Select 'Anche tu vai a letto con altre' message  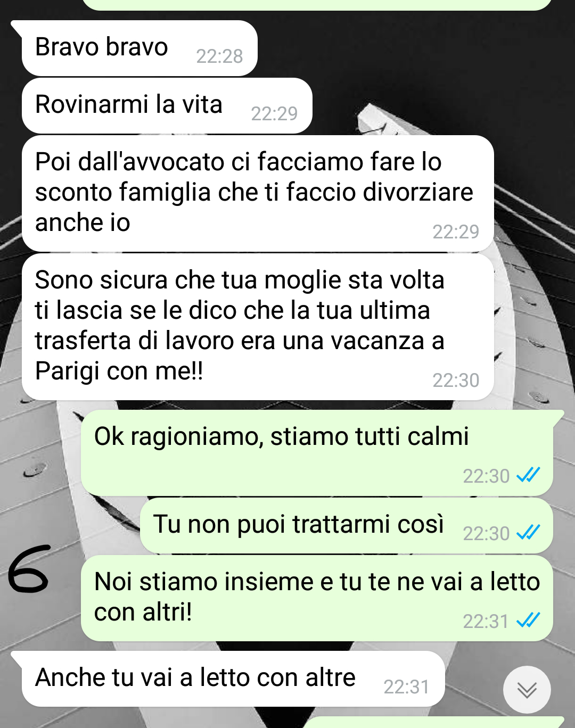(x=233, y=679)
